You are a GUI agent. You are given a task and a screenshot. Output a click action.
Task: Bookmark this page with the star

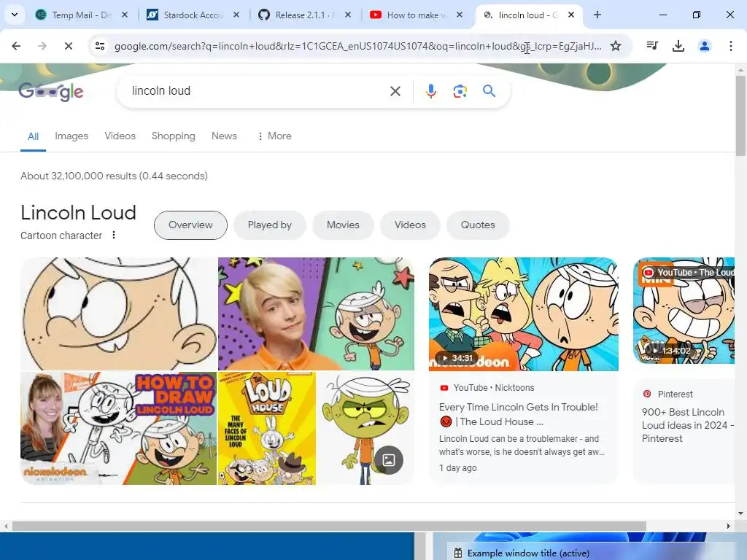point(616,46)
